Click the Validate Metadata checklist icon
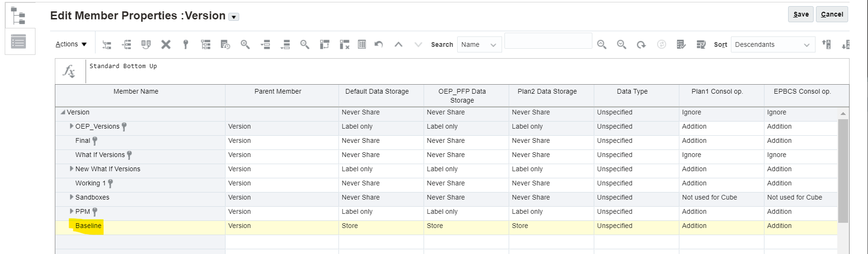868x254 pixels. click(x=681, y=44)
